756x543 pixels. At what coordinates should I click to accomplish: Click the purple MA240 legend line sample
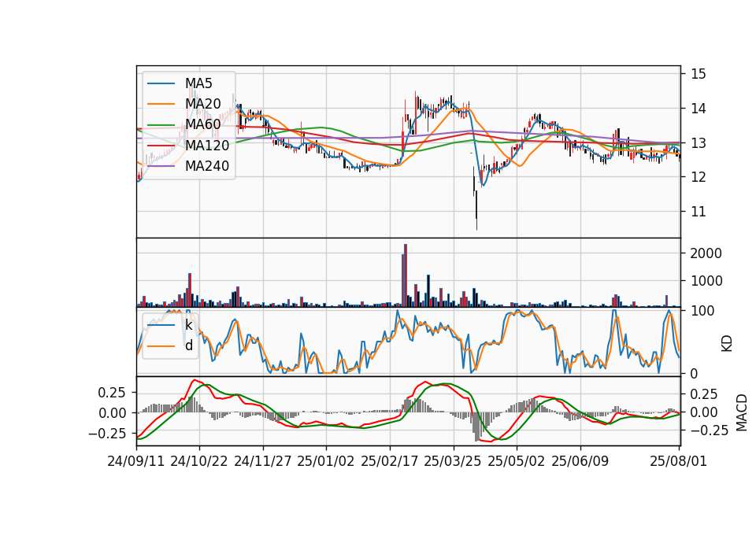(161, 166)
